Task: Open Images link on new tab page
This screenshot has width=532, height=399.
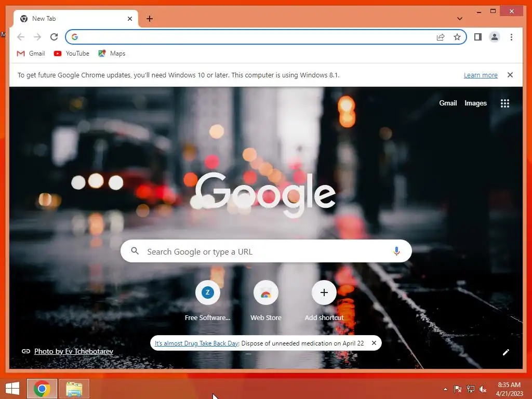Action: click(475, 103)
